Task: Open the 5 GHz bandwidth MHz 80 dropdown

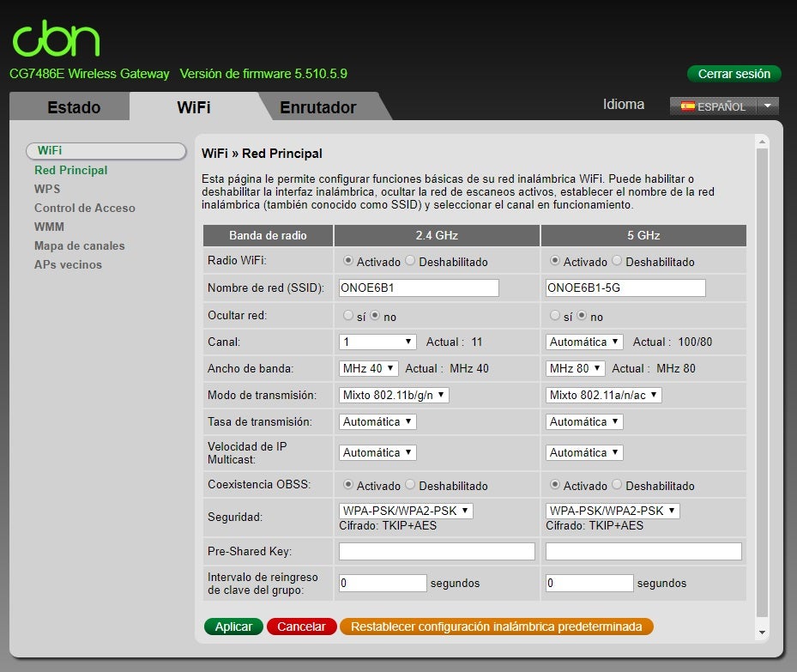Action: tap(576, 368)
